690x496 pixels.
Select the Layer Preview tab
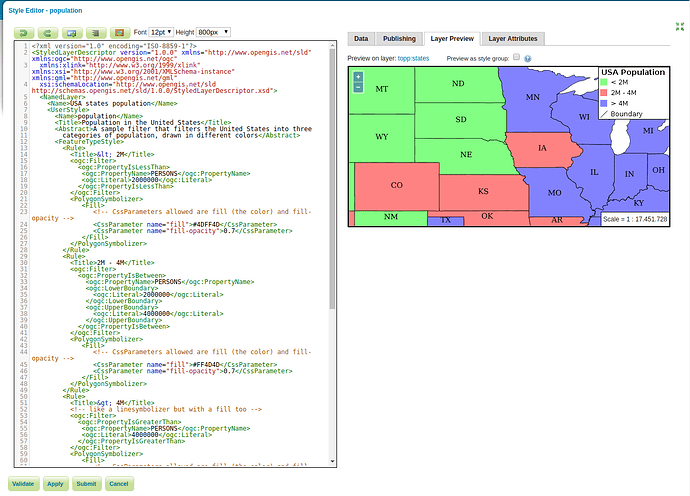tap(452, 39)
